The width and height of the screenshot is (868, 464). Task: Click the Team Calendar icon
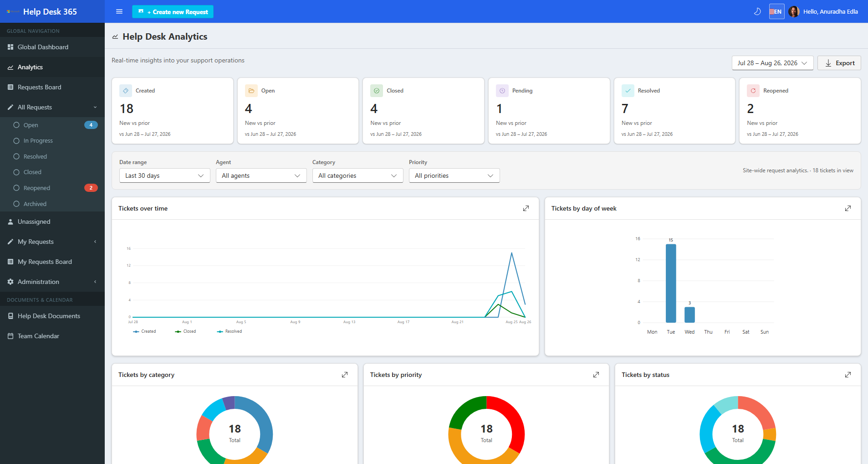tap(10, 336)
